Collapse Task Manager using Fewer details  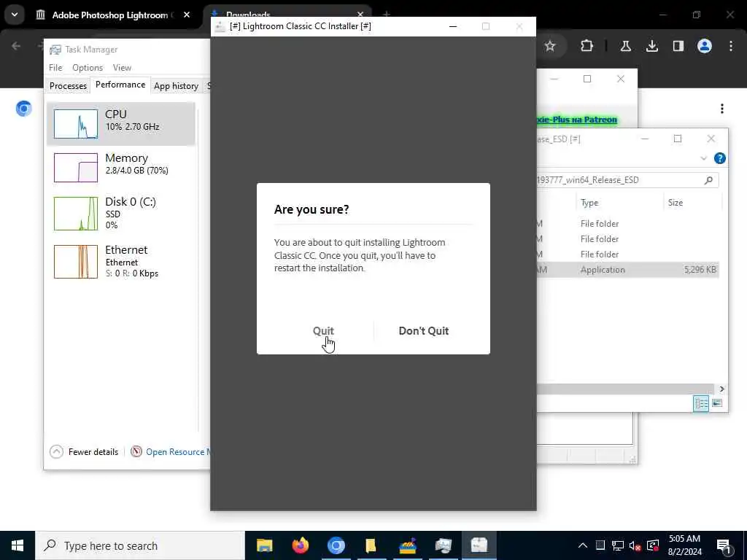click(84, 451)
